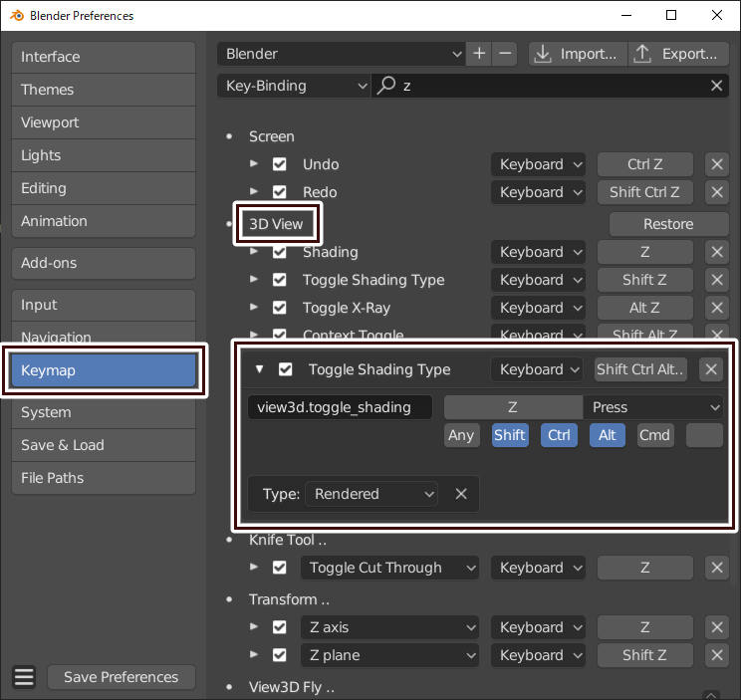Open the Blender keymap preset dropdown
The width and height of the screenshot is (741, 700).
pos(341,54)
